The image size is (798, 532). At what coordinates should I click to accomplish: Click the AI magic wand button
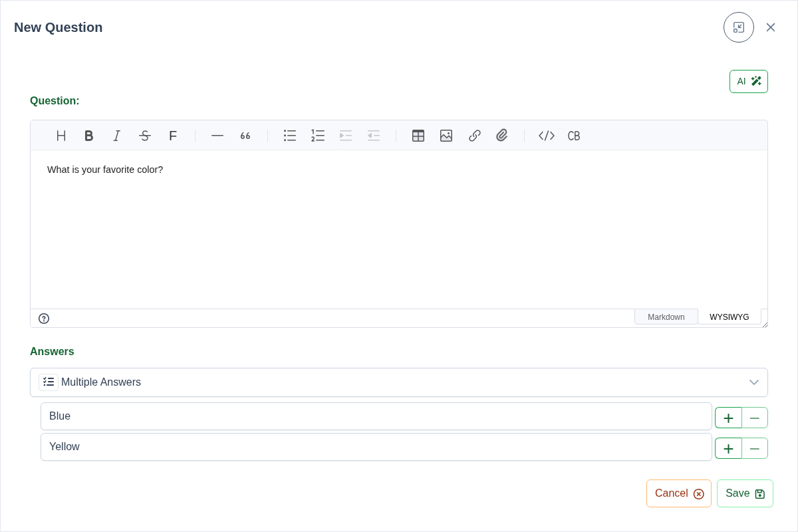point(749,81)
